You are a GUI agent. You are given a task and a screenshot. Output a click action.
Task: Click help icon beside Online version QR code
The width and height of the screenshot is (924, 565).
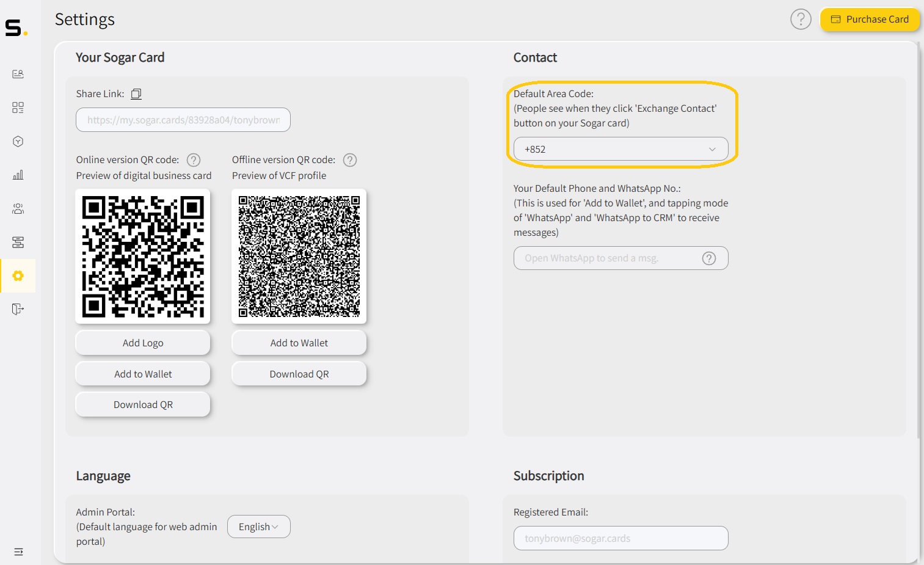194,160
